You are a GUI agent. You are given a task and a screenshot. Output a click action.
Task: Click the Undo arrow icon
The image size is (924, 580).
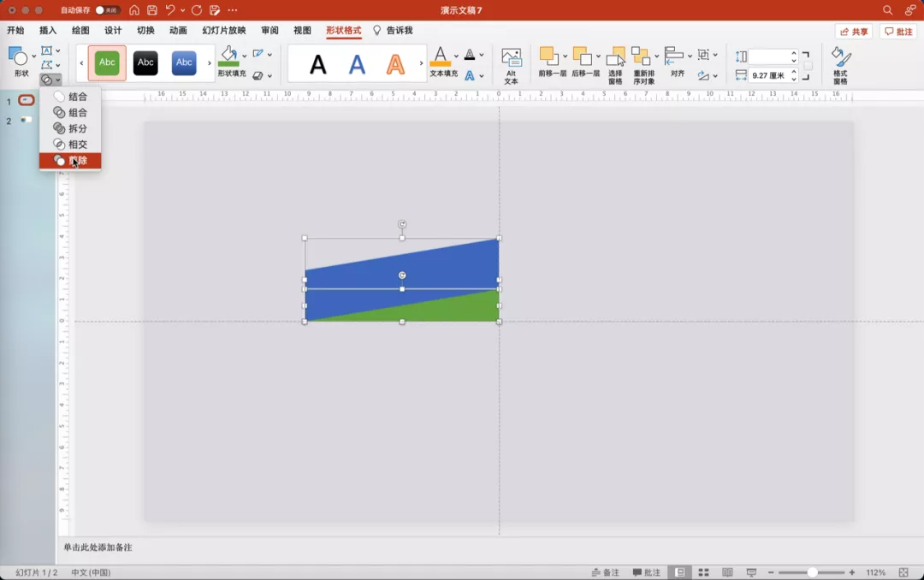pyautogui.click(x=170, y=10)
